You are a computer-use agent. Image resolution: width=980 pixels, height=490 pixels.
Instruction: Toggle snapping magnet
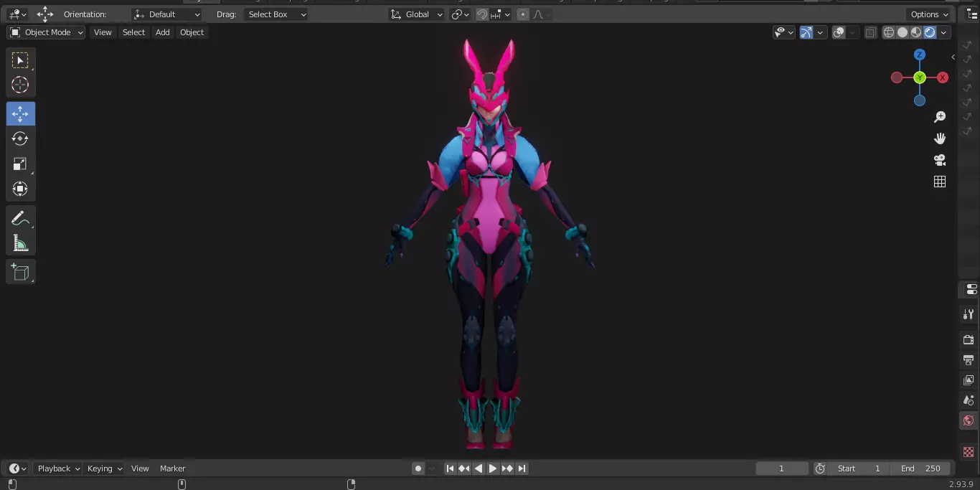pos(483,14)
